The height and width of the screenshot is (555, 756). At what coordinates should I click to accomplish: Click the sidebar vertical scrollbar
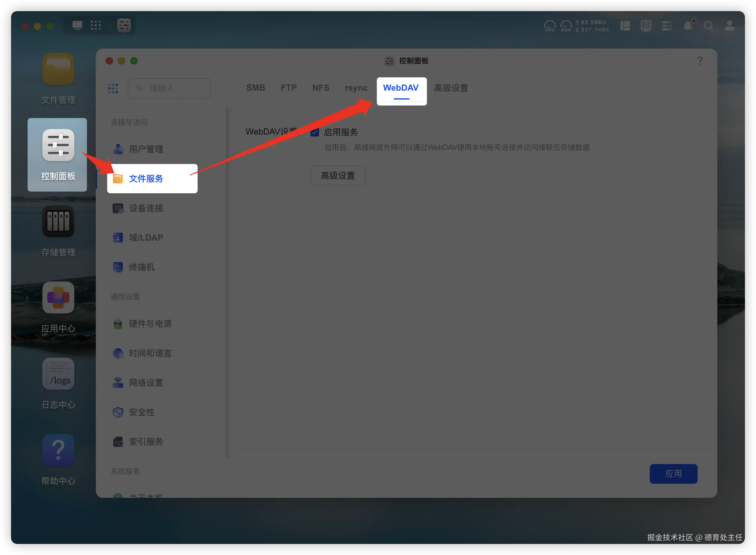[x=227, y=282]
